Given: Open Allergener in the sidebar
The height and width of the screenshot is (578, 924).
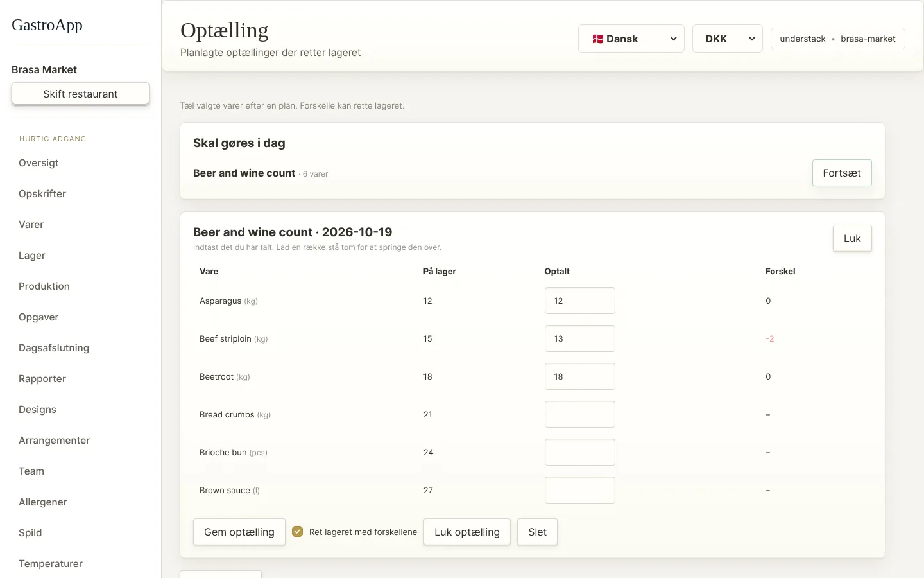Looking at the screenshot, I should 43,502.
